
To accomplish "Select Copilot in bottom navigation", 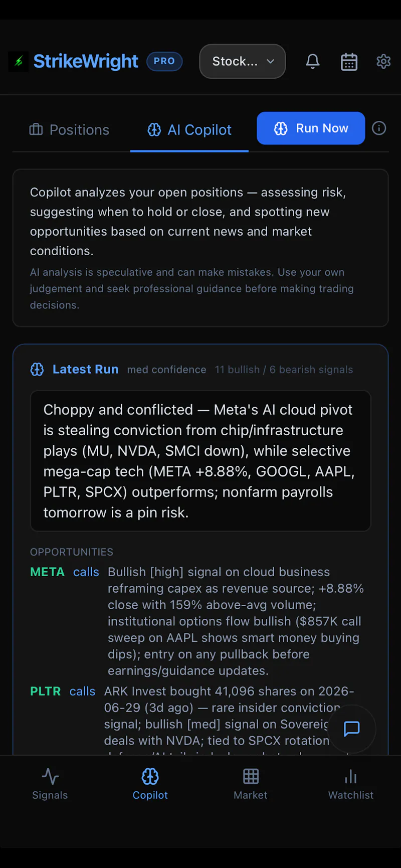I will (x=150, y=784).
